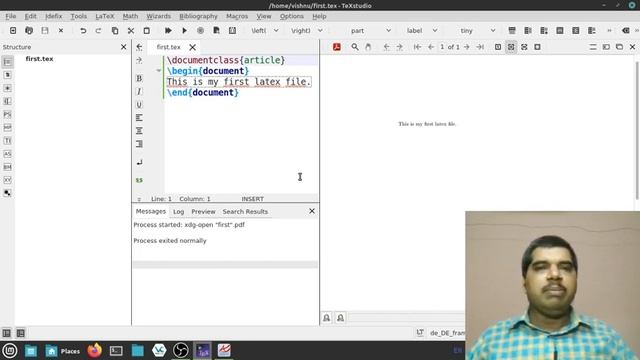Run Build & View using the double-arrow icon
The height and width of the screenshot is (360, 640).
pos(168,31)
